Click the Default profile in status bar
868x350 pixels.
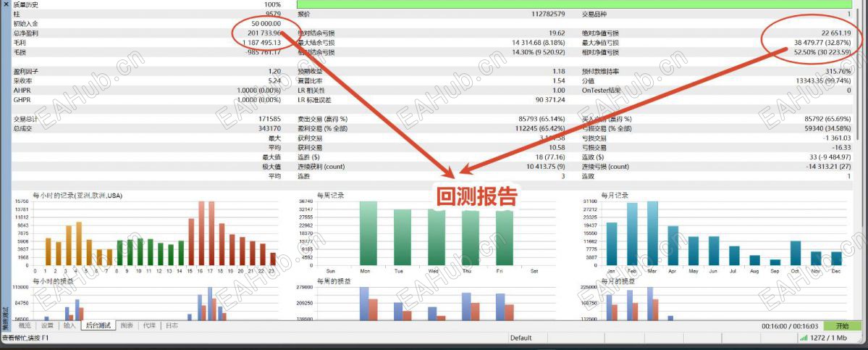point(521,338)
